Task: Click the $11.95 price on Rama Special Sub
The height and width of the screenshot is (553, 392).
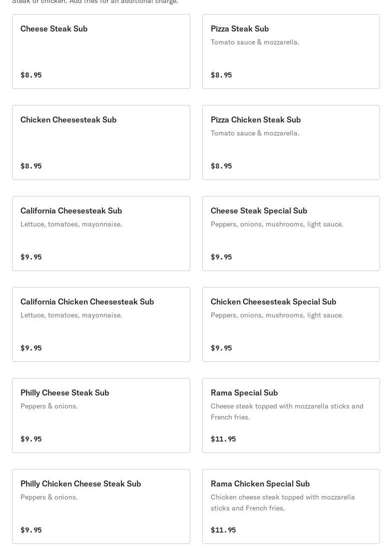Action: [x=223, y=439]
